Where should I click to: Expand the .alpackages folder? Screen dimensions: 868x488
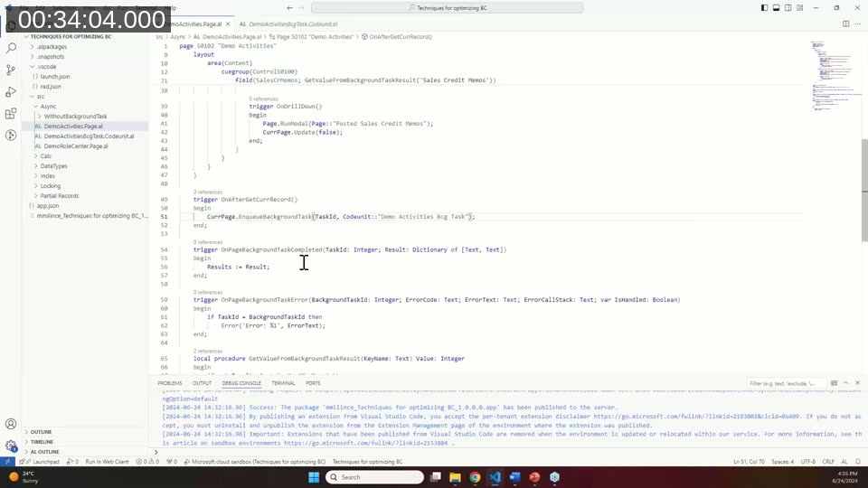coord(52,46)
